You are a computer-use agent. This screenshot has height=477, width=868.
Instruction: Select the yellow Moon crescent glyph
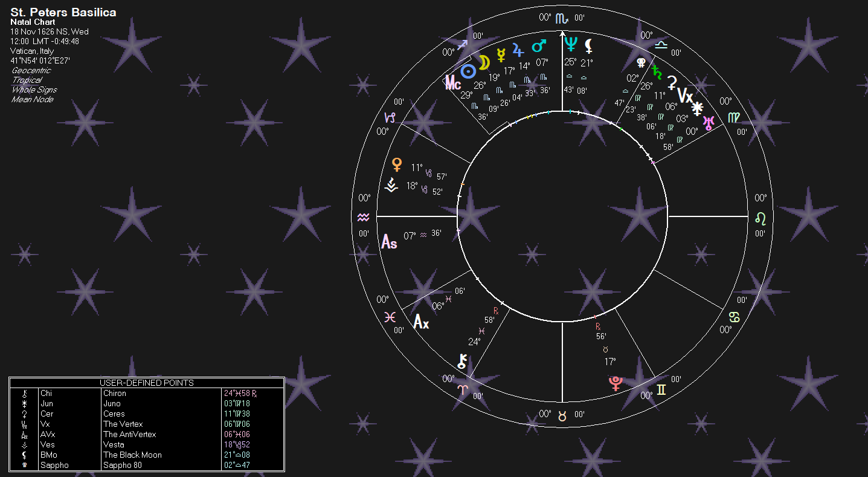tap(484, 62)
